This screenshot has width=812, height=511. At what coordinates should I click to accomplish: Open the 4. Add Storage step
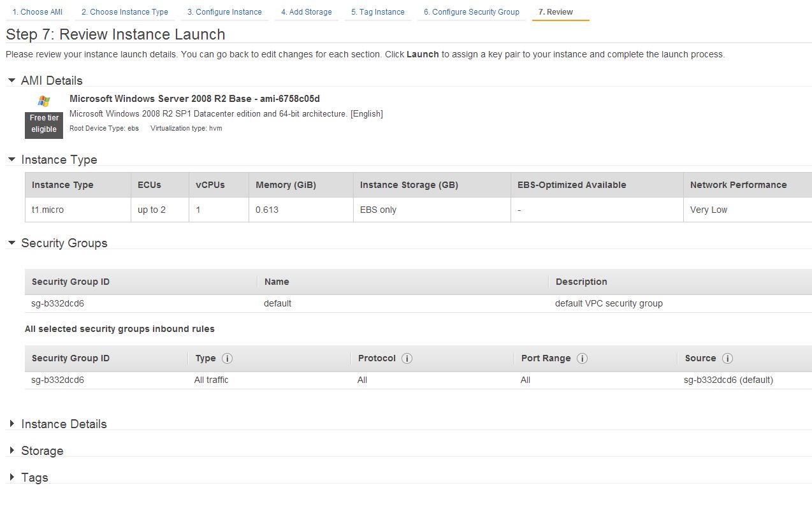pos(307,12)
